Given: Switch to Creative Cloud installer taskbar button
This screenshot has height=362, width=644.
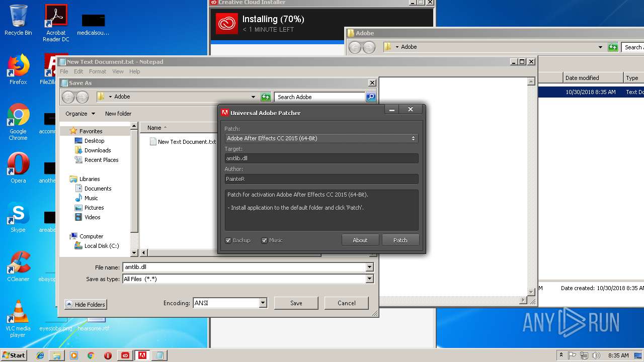Looking at the screenshot, I should click(125, 355).
